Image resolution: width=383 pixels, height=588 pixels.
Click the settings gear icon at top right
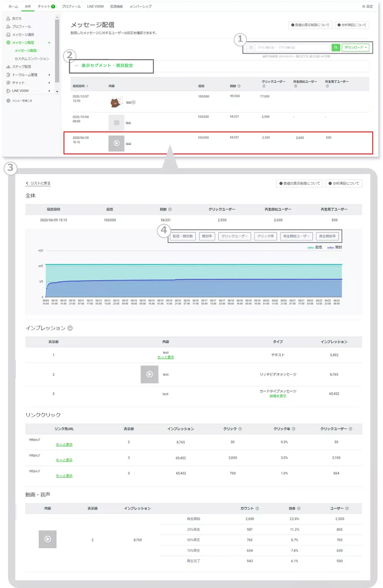[364, 6]
